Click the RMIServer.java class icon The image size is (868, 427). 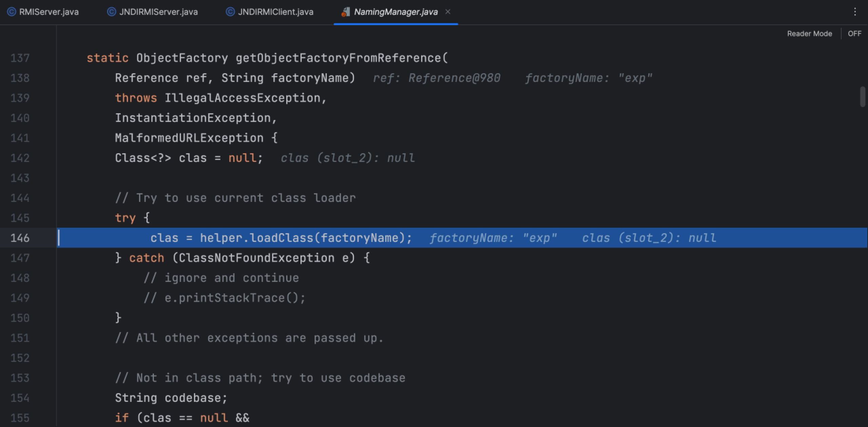click(12, 12)
